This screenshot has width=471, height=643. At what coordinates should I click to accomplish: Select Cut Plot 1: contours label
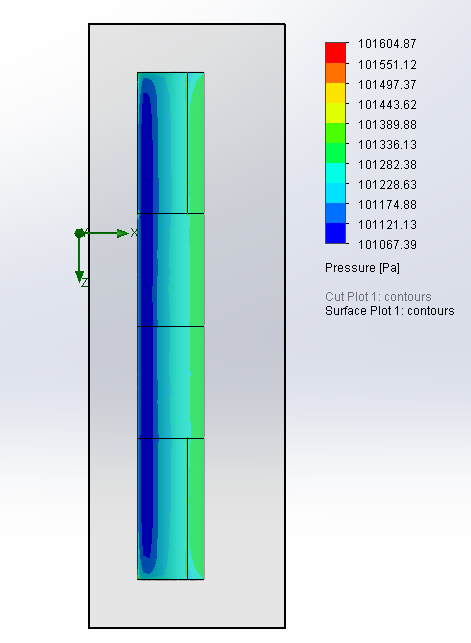[x=378, y=296]
